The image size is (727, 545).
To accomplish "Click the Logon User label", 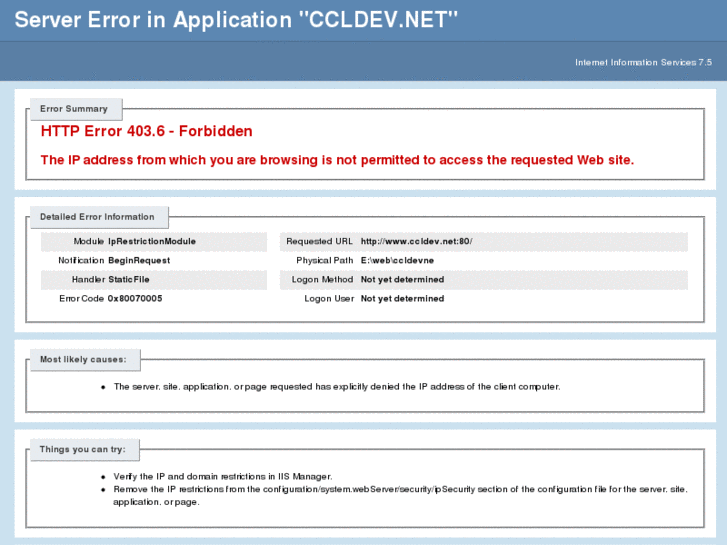I will [x=329, y=298].
